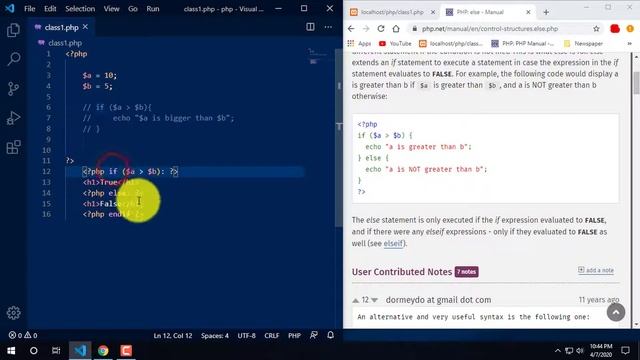This screenshot has height=360, width=640.
Task: Open the Edit menu
Action: click(50, 9)
